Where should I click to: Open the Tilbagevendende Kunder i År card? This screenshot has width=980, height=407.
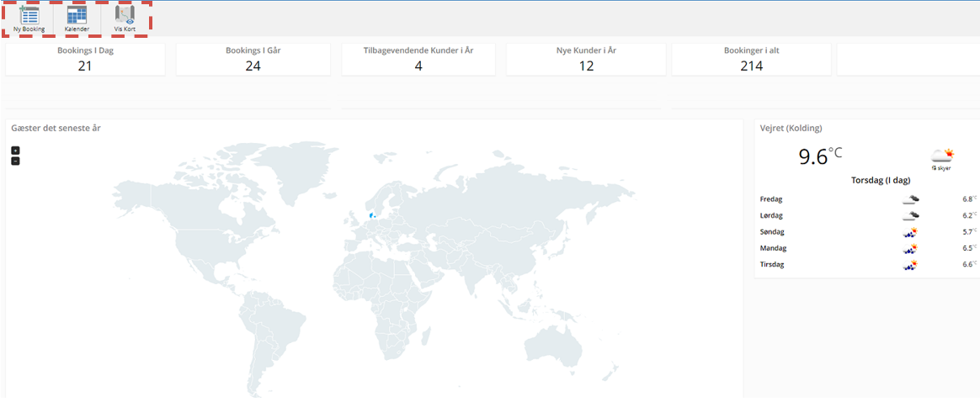tap(418, 60)
